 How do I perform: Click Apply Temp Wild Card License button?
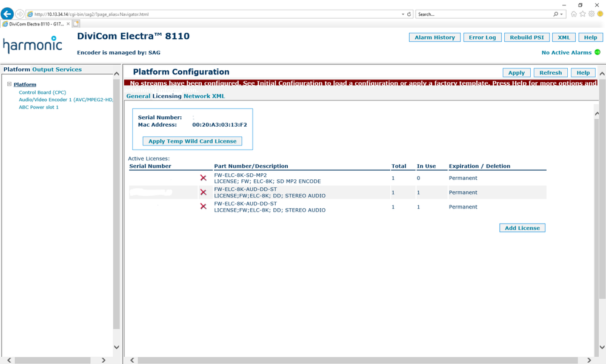click(x=193, y=141)
